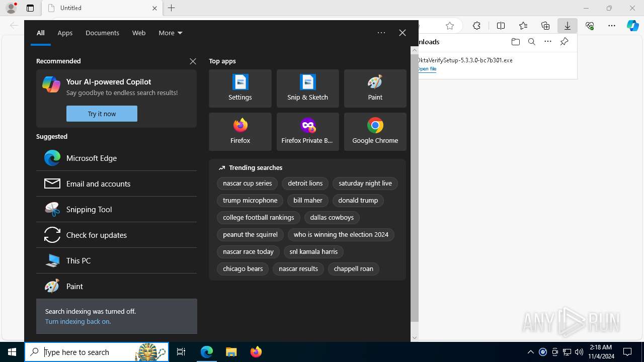Search trending chappell roan

click(x=353, y=269)
